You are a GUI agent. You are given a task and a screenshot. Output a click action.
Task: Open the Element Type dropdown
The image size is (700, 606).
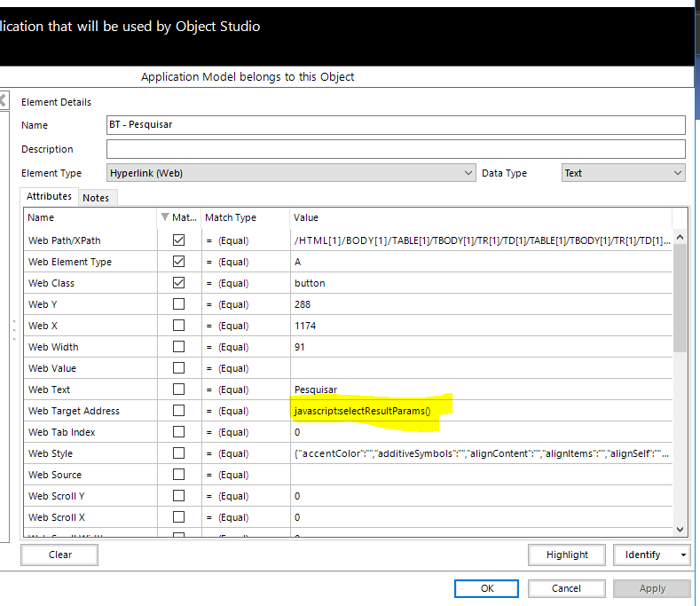[468, 173]
